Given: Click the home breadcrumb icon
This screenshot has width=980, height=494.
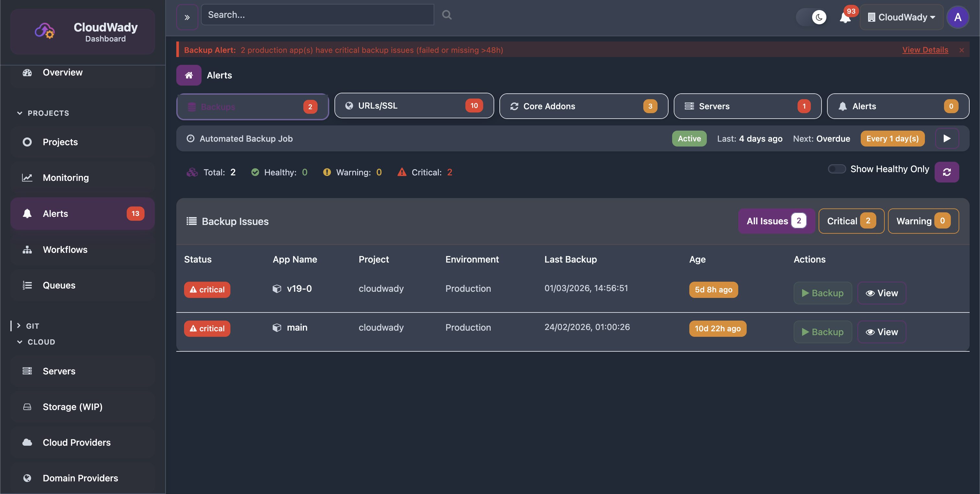Looking at the screenshot, I should 189,75.
